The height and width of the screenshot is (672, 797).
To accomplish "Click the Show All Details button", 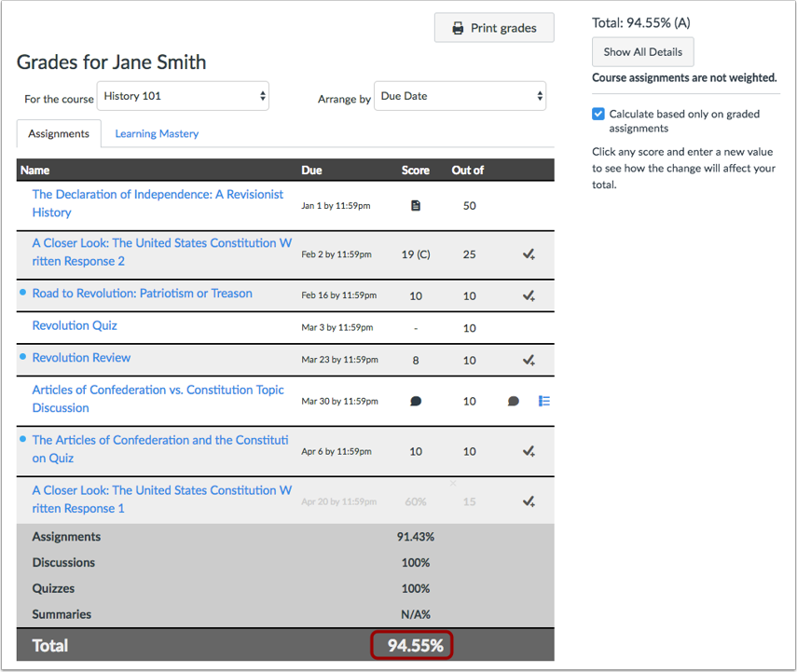I will click(642, 51).
